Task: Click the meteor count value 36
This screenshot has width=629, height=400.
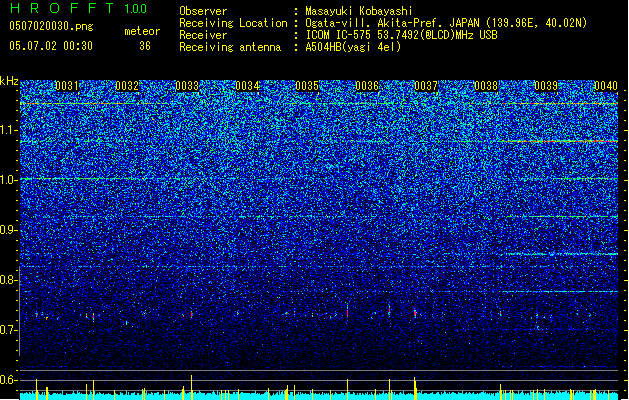Action: click(x=145, y=46)
